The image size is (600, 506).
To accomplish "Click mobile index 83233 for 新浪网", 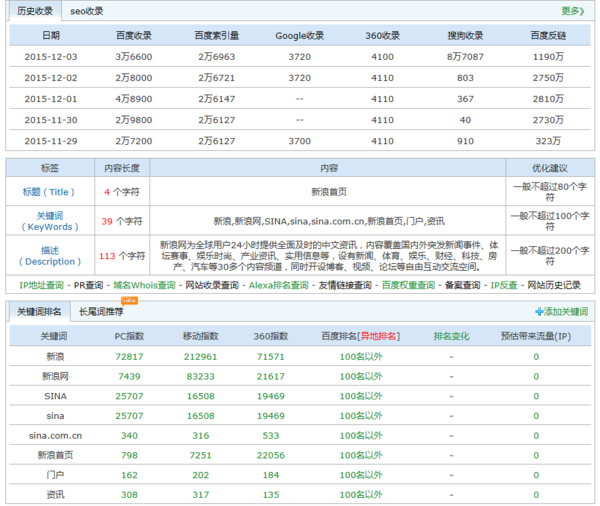I will [x=201, y=376].
